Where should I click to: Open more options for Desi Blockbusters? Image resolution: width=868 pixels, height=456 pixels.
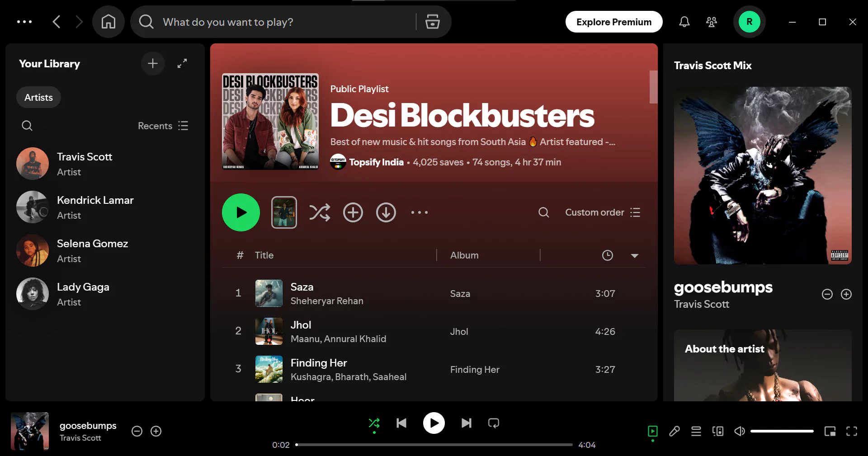click(420, 212)
